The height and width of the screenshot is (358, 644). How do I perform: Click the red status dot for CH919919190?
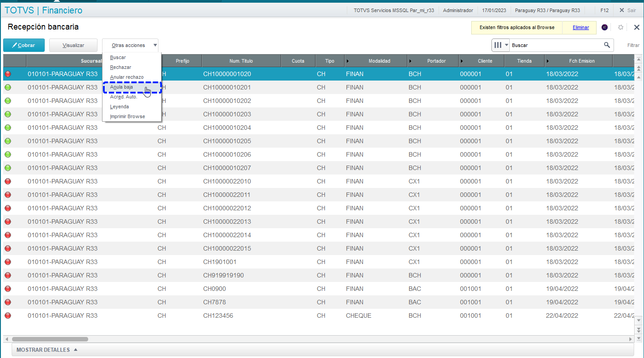[8, 275]
